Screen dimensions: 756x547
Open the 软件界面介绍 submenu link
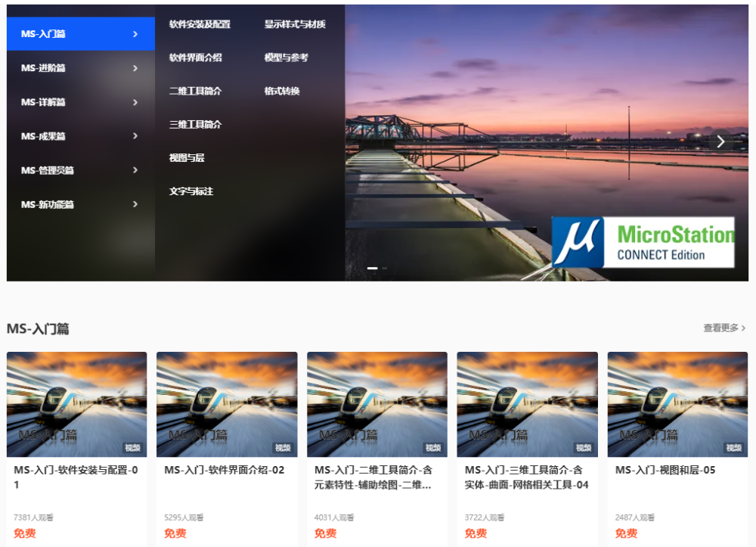click(x=195, y=57)
